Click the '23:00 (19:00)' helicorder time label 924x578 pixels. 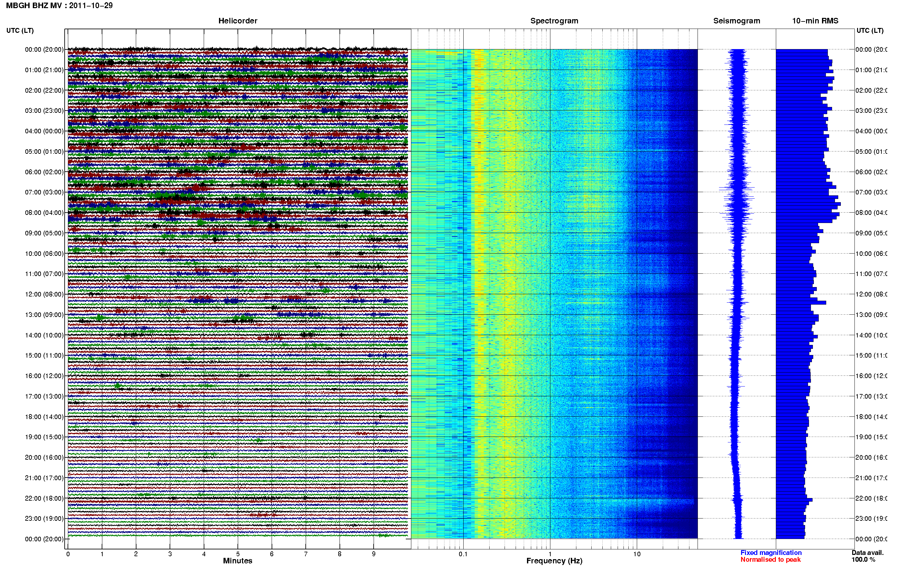point(44,519)
